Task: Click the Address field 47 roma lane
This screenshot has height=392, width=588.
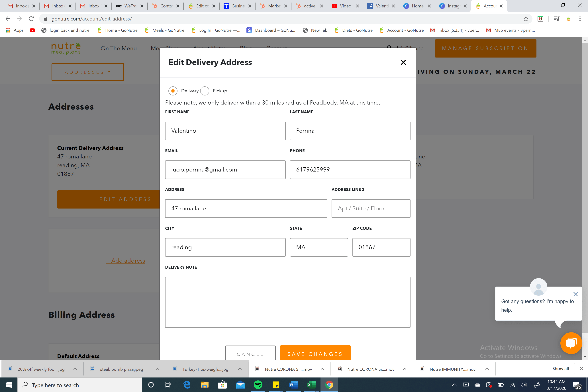Action: pos(246,208)
